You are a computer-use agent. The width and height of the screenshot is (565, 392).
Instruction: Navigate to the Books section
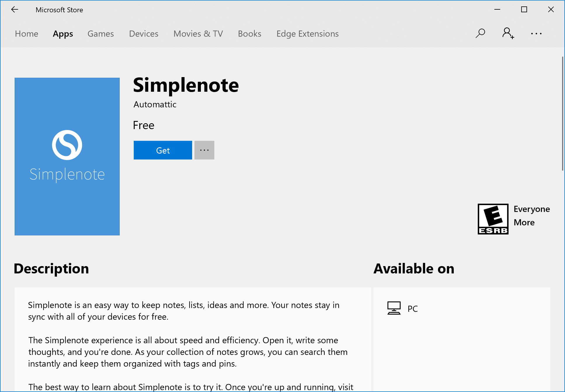pos(249,34)
